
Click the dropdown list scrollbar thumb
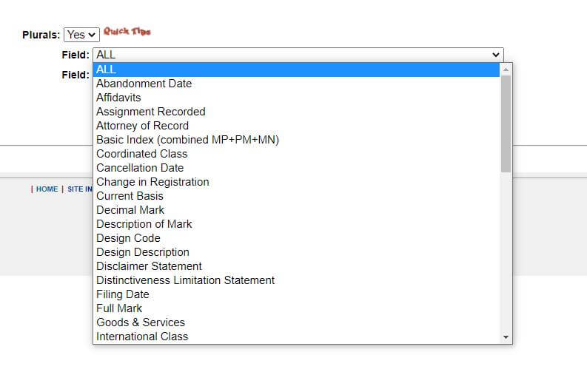(x=506, y=123)
